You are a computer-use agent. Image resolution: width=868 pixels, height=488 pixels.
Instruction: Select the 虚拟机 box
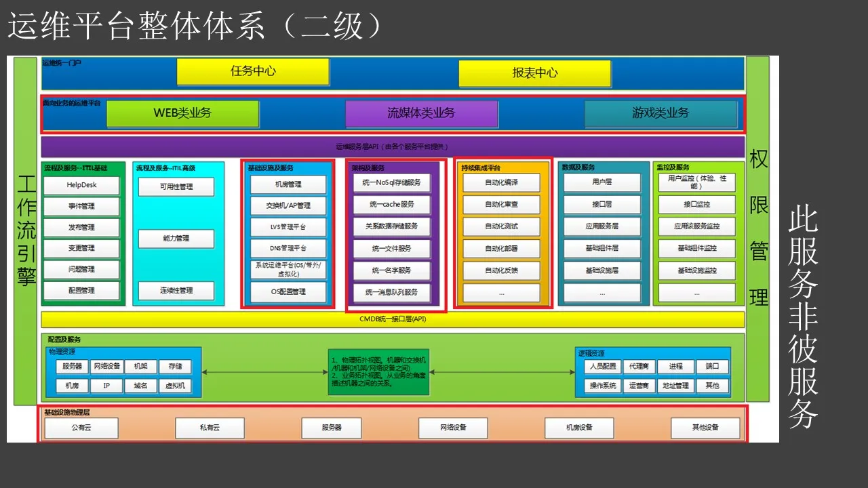click(175, 386)
